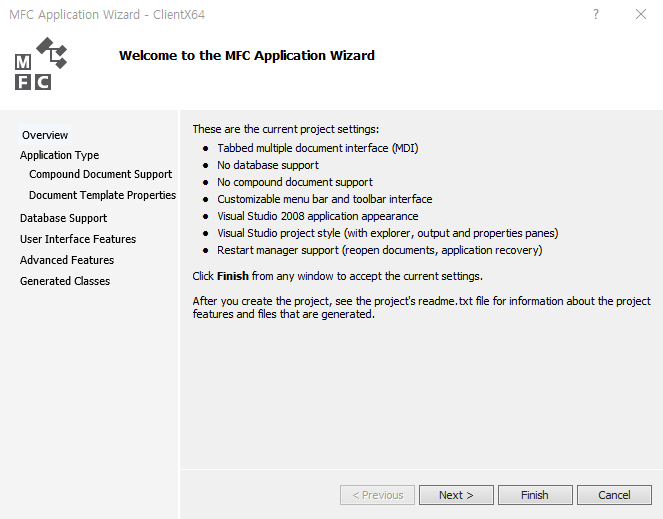Image resolution: width=663 pixels, height=519 pixels.
Task: Show the Advanced Features page
Action: coord(67,260)
